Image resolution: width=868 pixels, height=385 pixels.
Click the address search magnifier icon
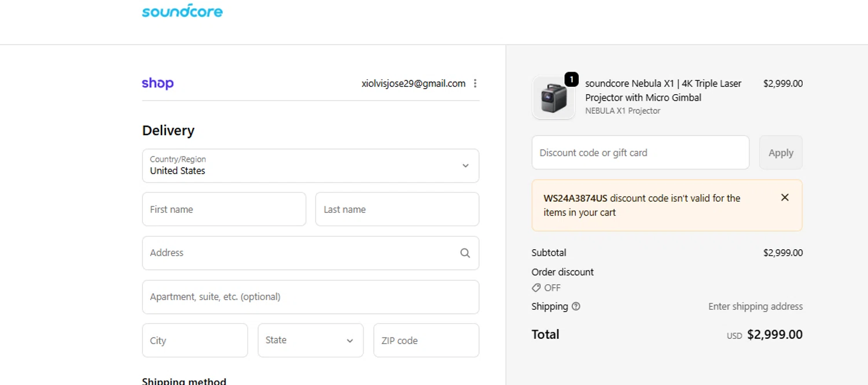[465, 253]
